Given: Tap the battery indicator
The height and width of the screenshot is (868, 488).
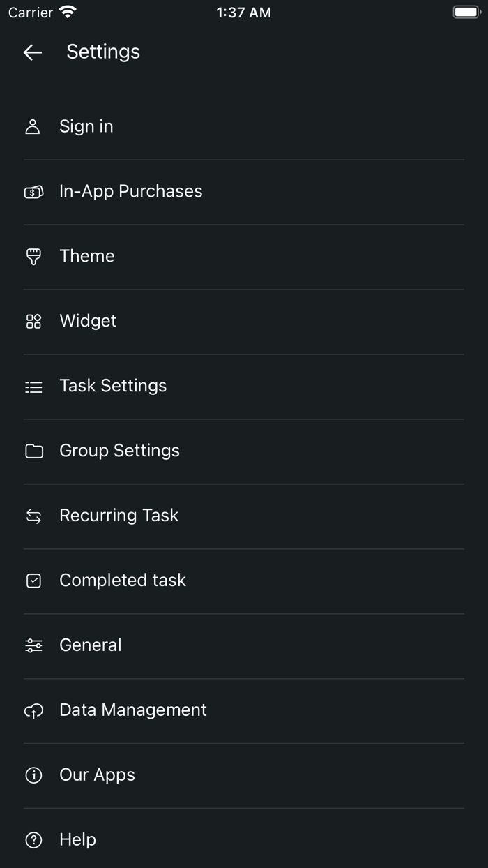Looking at the screenshot, I should [x=466, y=11].
